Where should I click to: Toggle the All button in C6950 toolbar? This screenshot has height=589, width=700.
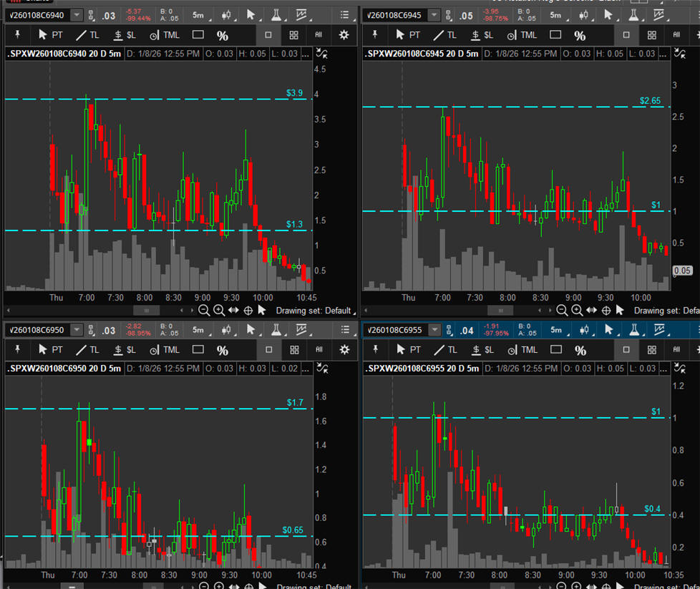tap(319, 349)
